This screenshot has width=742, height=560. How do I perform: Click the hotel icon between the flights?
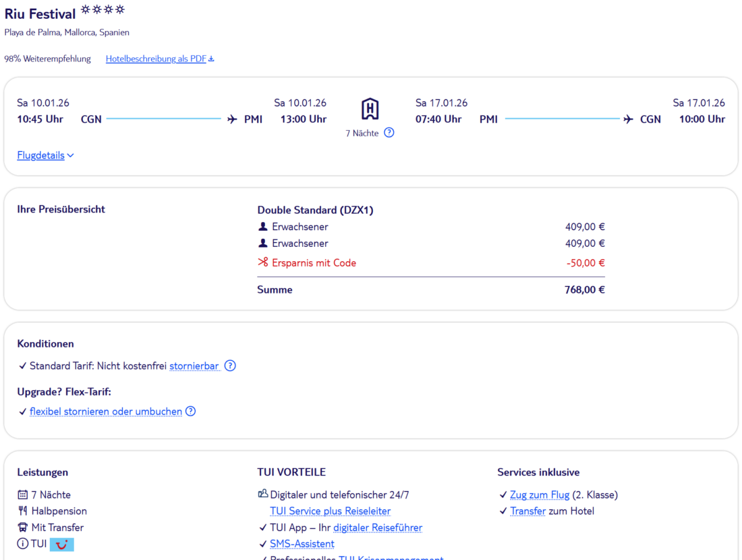coord(370,109)
